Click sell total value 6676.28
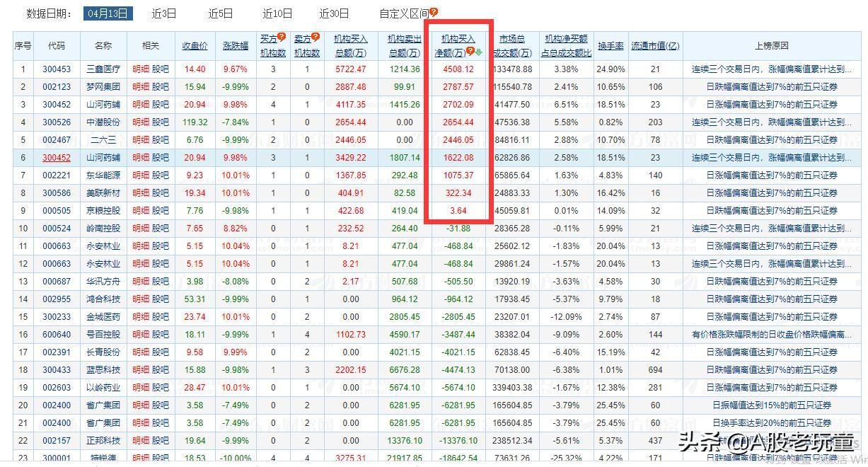This screenshot has height=467, width=868. coord(405,370)
